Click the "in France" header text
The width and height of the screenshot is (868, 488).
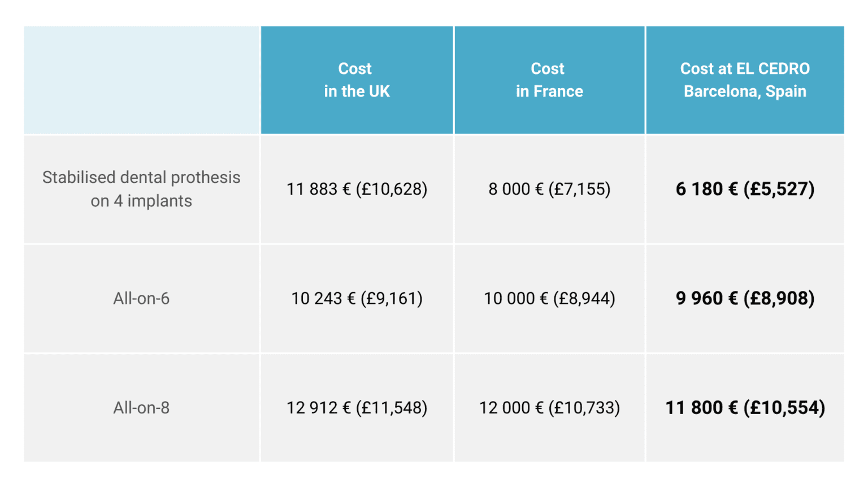click(x=549, y=91)
